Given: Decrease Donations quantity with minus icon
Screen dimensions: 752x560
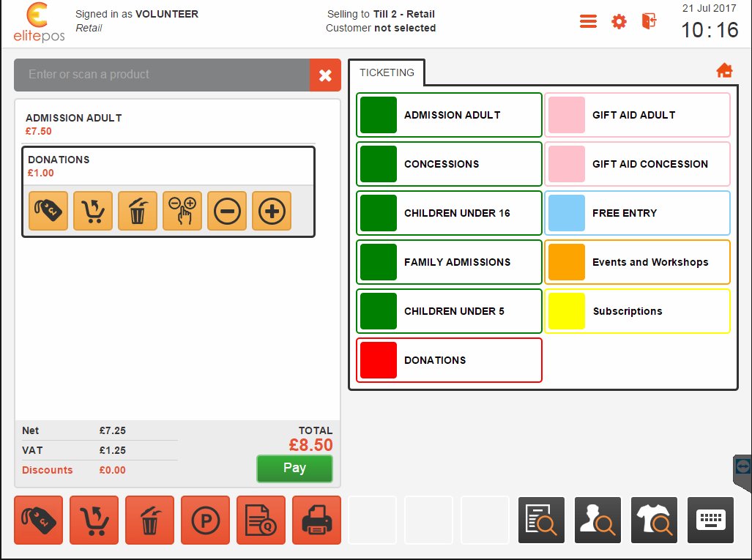Looking at the screenshot, I should [x=227, y=211].
